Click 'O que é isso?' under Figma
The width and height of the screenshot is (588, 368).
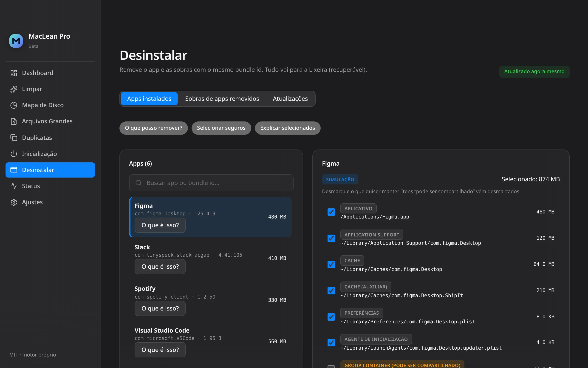tap(160, 225)
